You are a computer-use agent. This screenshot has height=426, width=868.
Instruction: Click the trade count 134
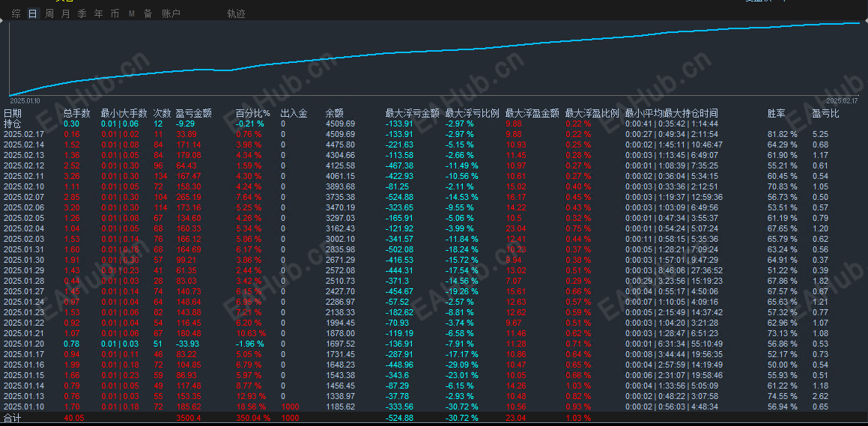(x=160, y=177)
